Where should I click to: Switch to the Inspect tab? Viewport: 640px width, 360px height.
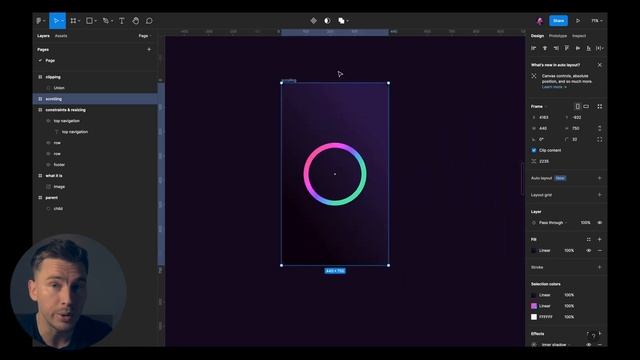click(579, 36)
